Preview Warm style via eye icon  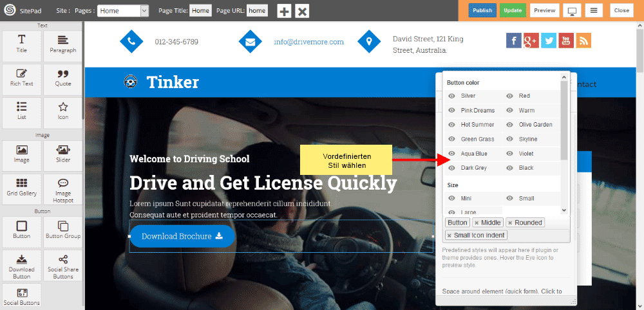(x=509, y=111)
